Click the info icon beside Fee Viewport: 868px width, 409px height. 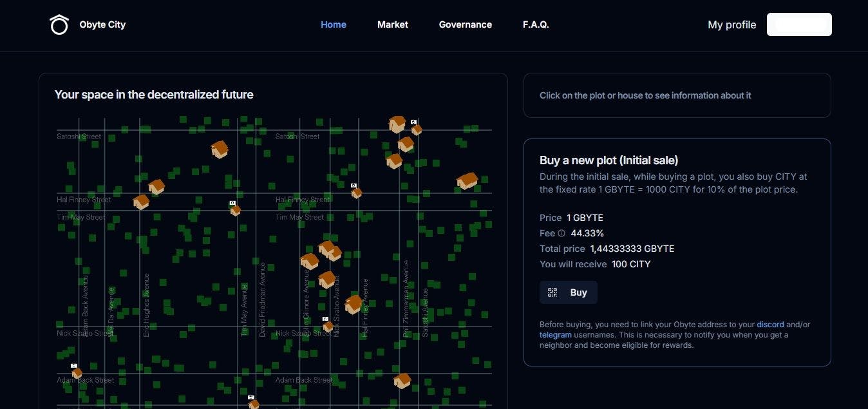tap(561, 233)
